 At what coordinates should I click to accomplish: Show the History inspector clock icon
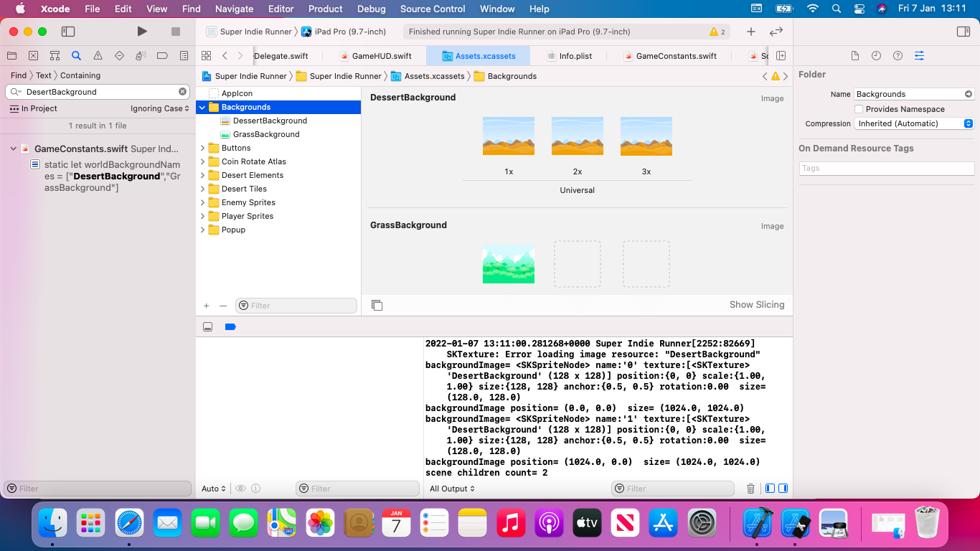[x=876, y=56]
